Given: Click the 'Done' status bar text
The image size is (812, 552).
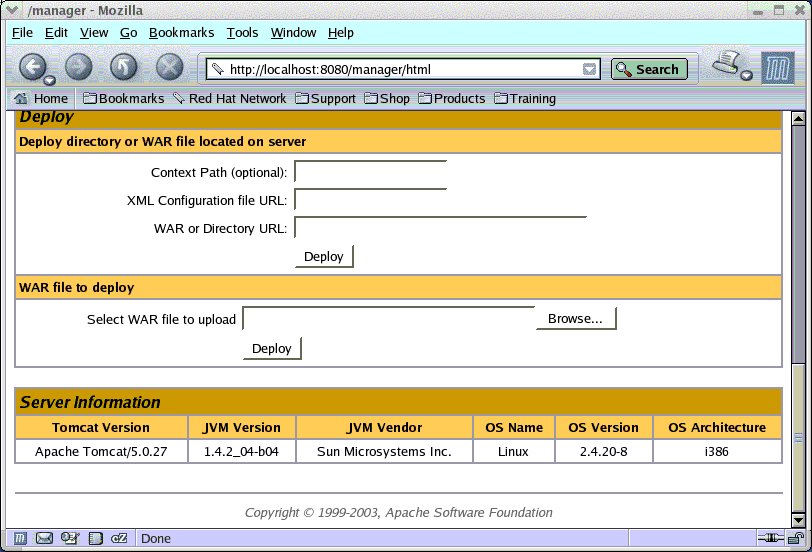Looking at the screenshot, I should (x=156, y=539).
